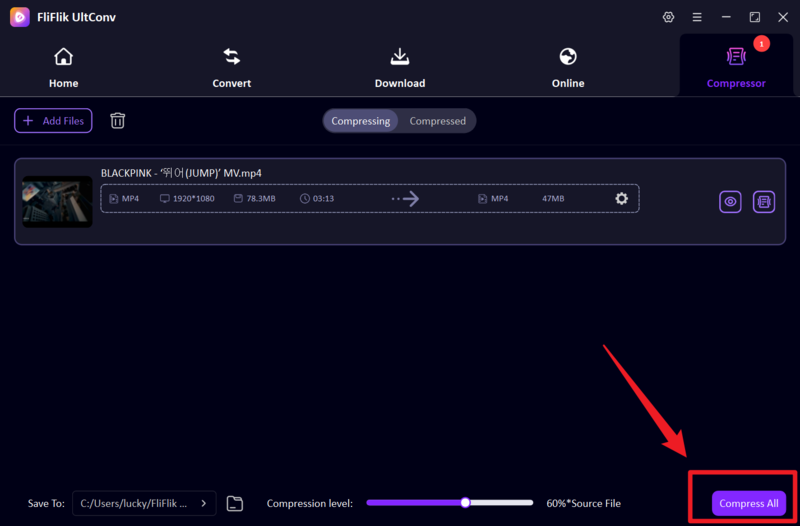Select the Compressor tab
This screenshot has height=526, width=800.
[736, 66]
